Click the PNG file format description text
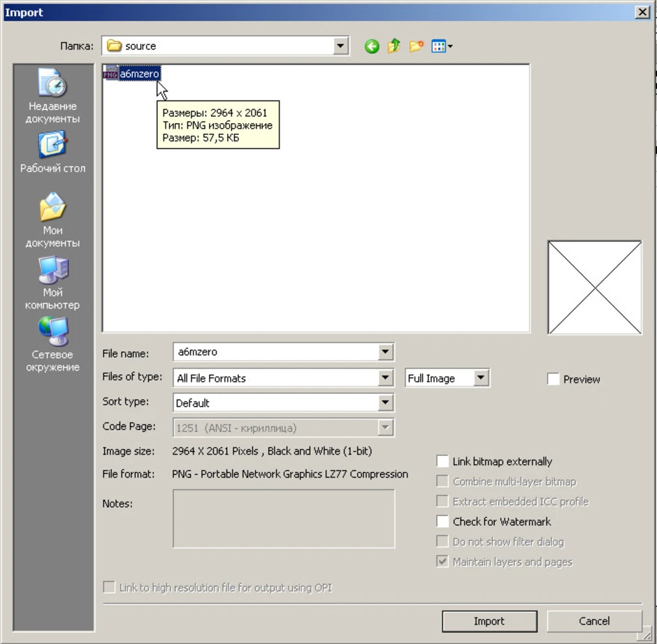 click(290, 474)
